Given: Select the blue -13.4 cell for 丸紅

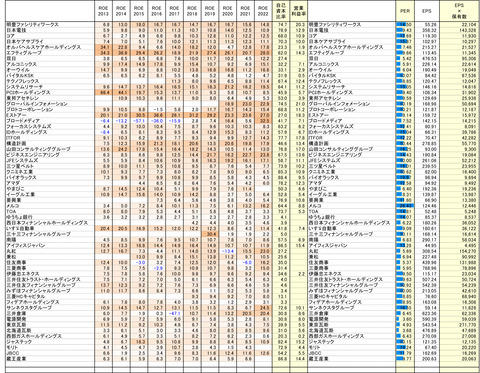Looking at the screenshot, I should 227,251.
